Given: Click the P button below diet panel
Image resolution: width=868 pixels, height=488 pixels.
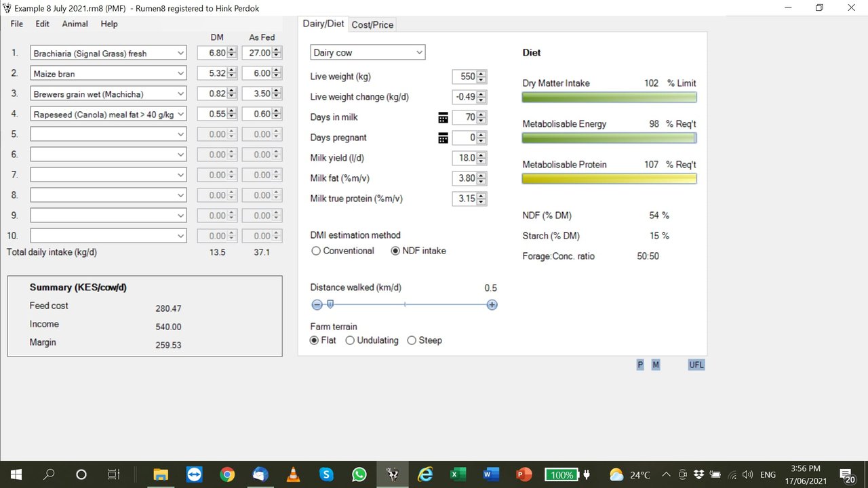Looking at the screenshot, I should (x=640, y=365).
